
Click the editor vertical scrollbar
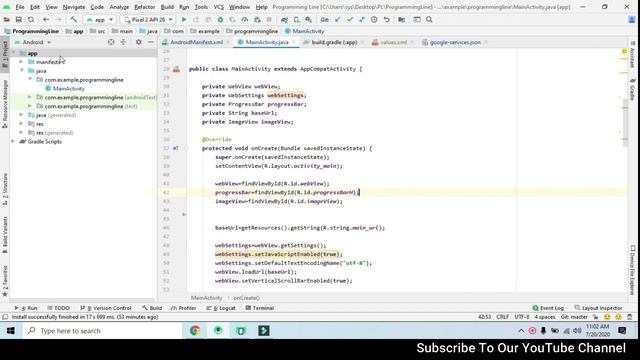coord(625,122)
